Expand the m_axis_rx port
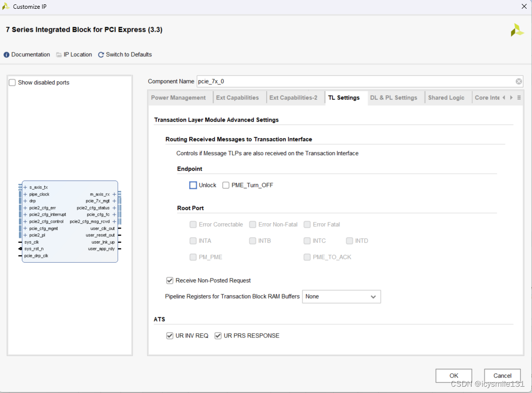532x393 pixels. pyautogui.click(x=114, y=195)
